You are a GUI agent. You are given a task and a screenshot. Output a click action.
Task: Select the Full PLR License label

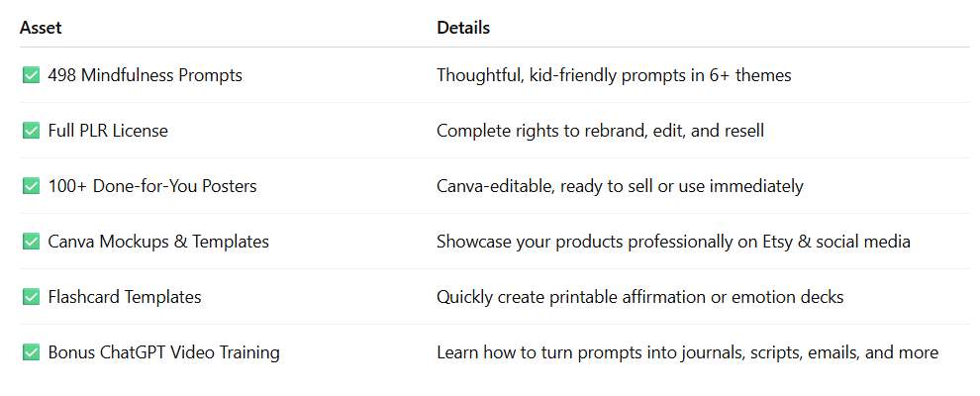tap(108, 131)
